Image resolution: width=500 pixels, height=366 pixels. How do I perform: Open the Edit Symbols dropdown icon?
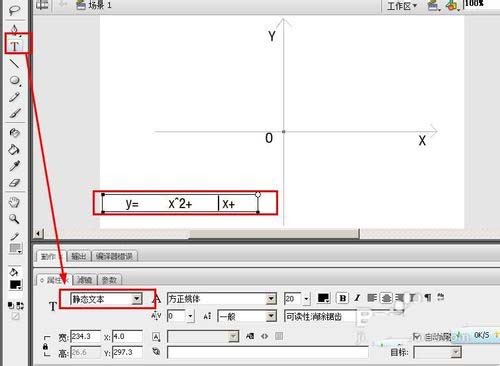453,6
